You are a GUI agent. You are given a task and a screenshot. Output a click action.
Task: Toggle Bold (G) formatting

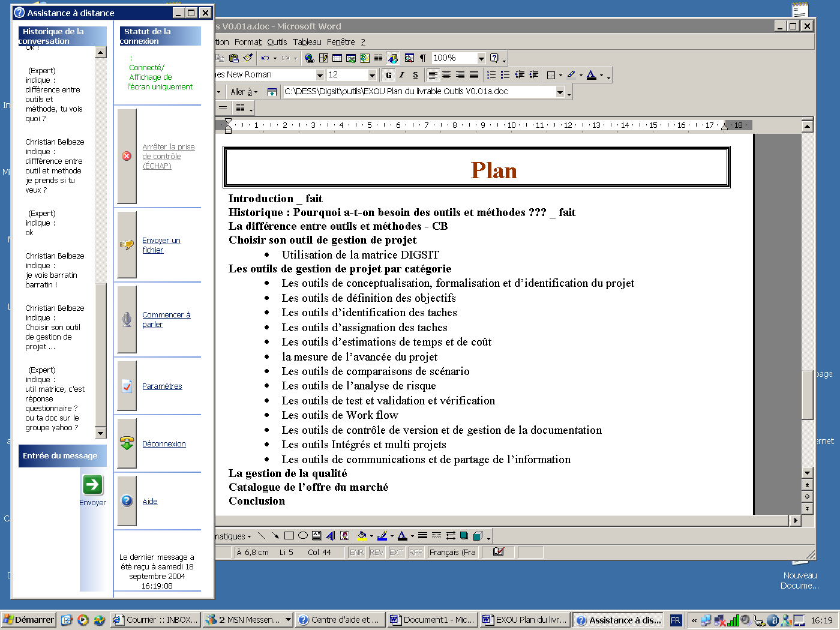388,75
